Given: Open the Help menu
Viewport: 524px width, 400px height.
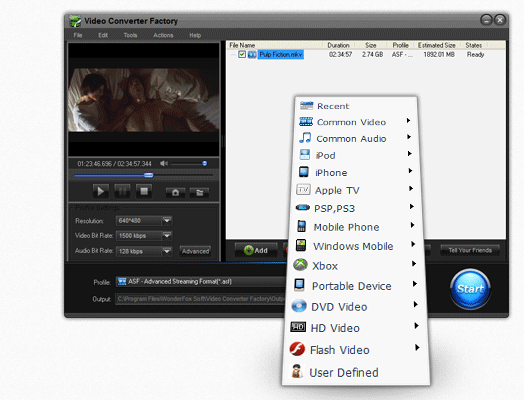Looking at the screenshot, I should [x=195, y=35].
